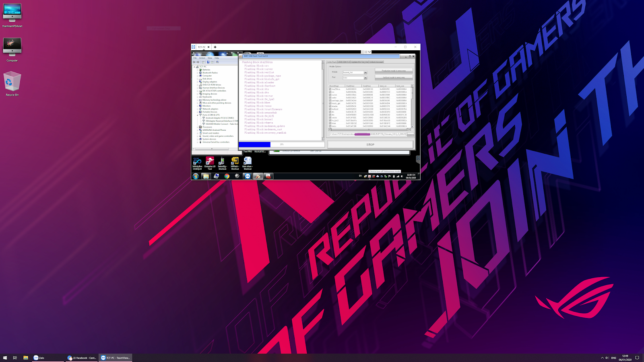644x362 pixels.
Task: Uncheck the crc block checkbox
Action: 330,92
